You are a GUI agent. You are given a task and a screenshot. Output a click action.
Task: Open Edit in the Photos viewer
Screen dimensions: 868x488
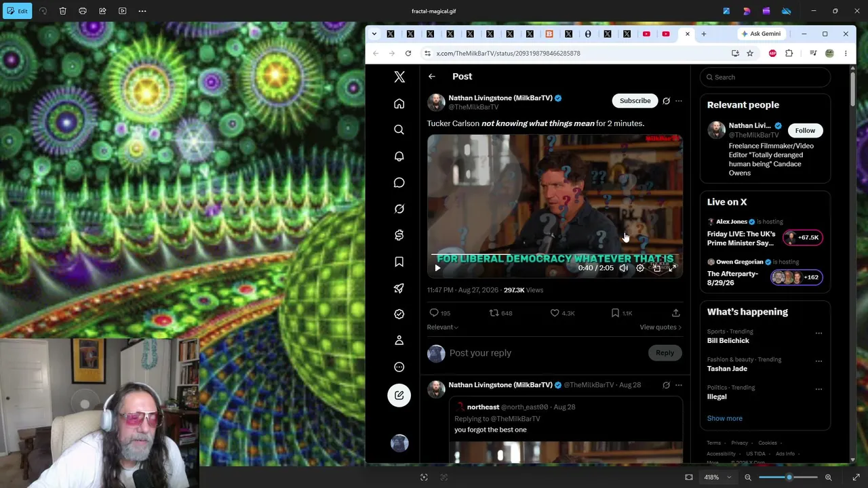tap(18, 11)
